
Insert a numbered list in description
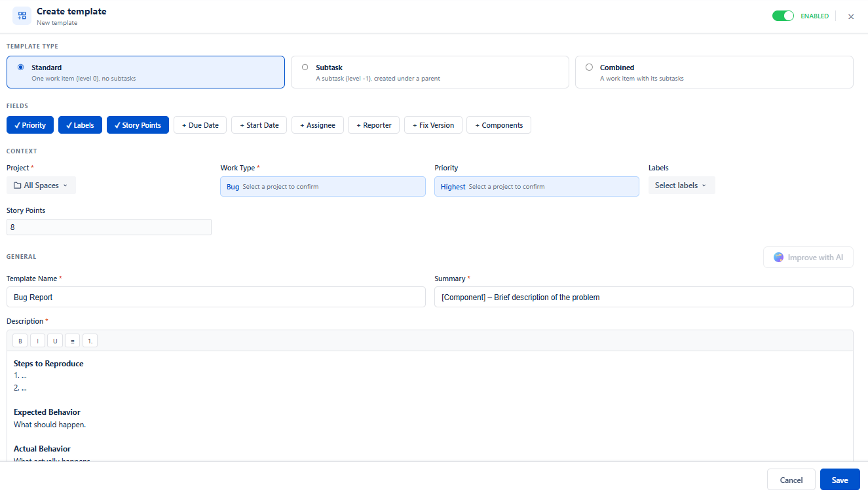[x=90, y=341]
